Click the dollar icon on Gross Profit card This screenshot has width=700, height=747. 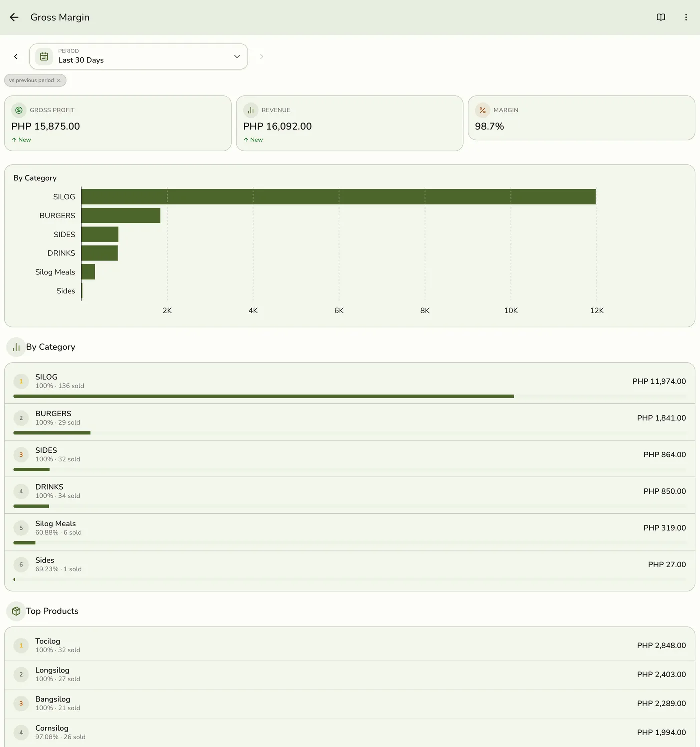click(x=19, y=110)
